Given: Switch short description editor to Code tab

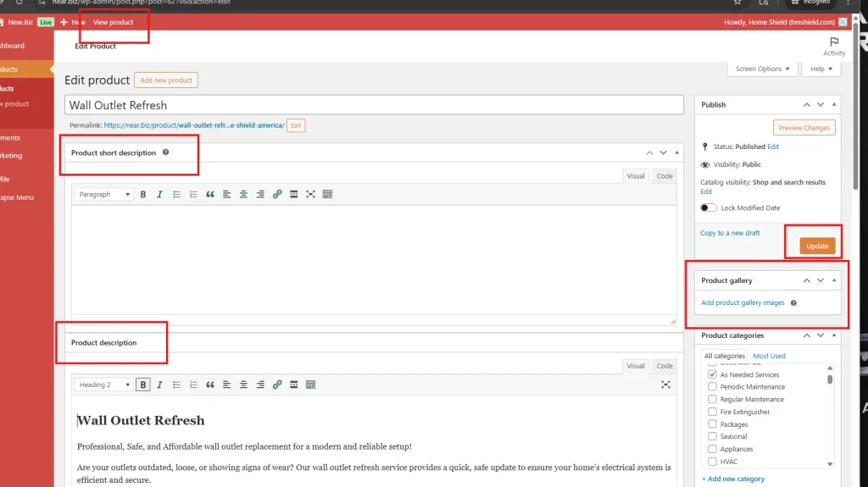Looking at the screenshot, I should click(x=664, y=176).
